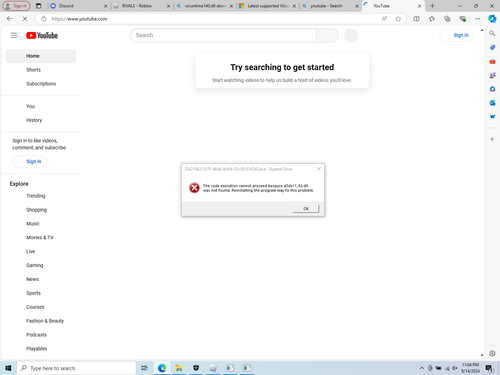Viewport: 500px width, 375px height.
Task: Go back to the previous page
Action: 9,19
